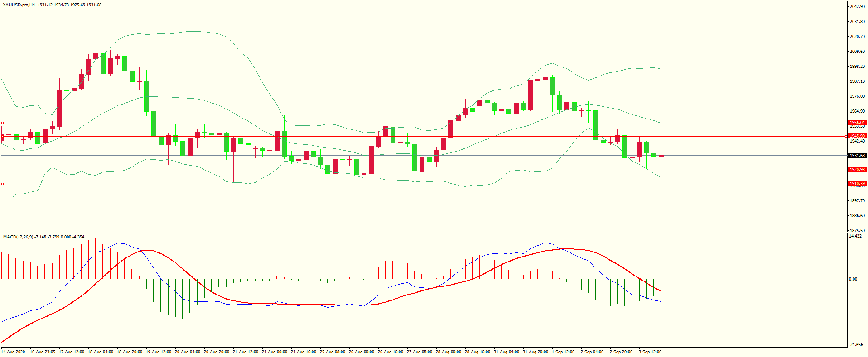Click the 24 Aug 00:00 time label

[275, 352]
